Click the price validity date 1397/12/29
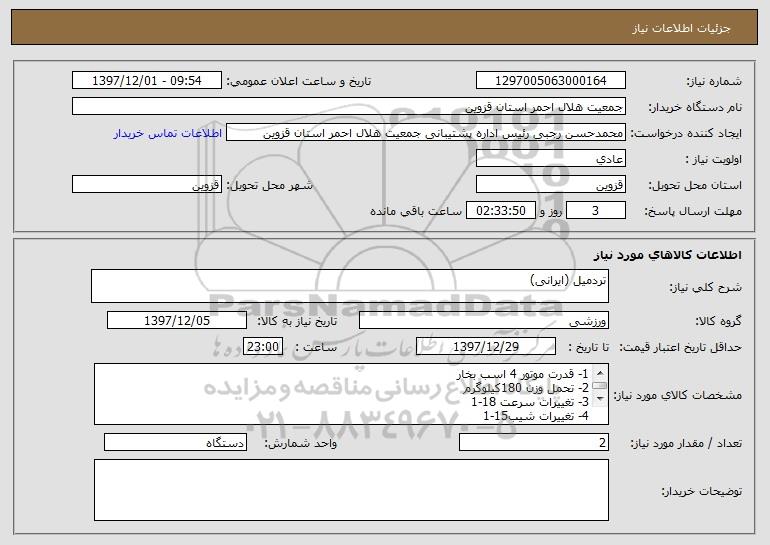770x545 pixels. click(486, 347)
